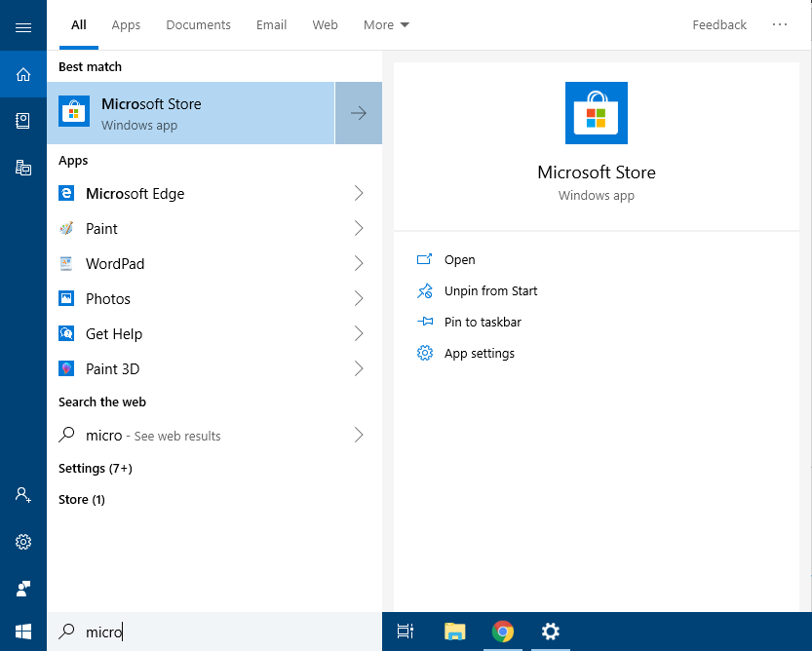Click the Open action text
The width and height of the screenshot is (812, 651).
pos(459,259)
